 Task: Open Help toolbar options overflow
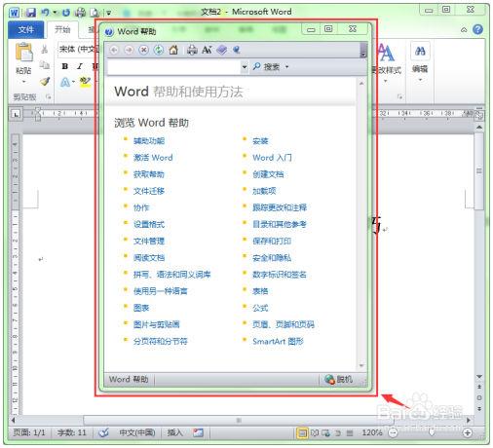click(x=363, y=51)
